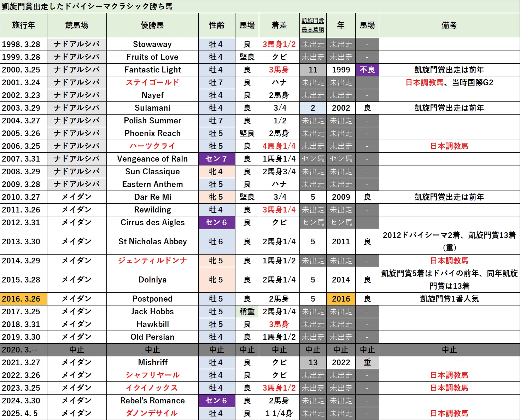Select the Phoenix Reach cell
Screen dimensions: 520x420
[152, 133]
